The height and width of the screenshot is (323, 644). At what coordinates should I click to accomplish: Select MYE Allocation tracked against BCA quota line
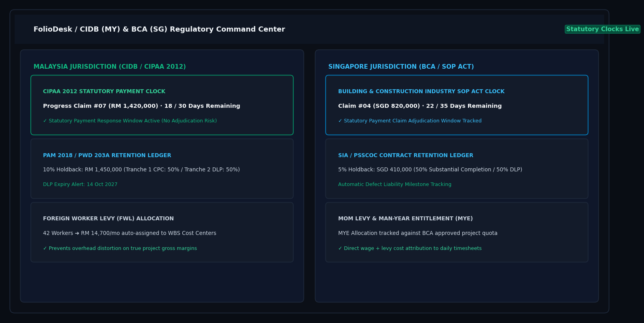point(418,233)
